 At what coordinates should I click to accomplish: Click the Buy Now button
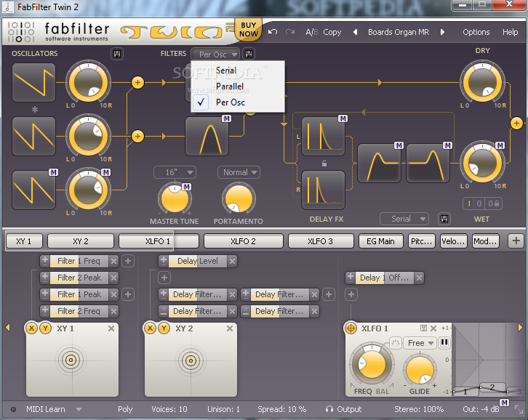[x=249, y=30]
